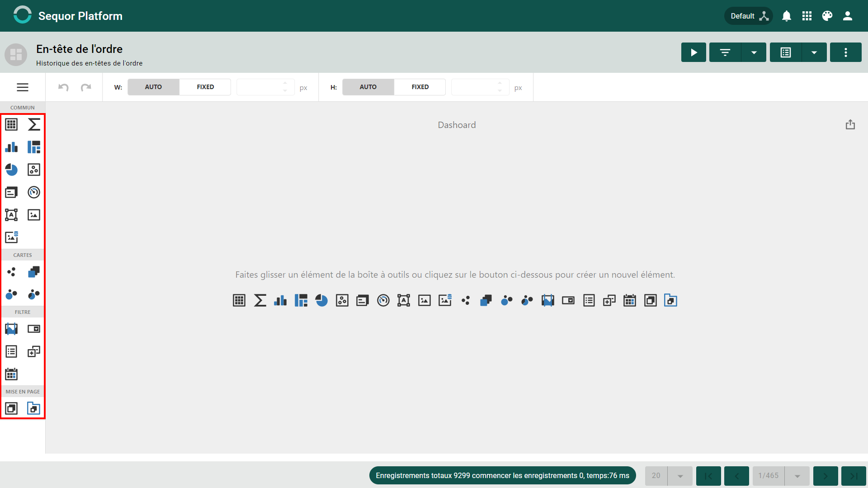868x488 pixels.
Task: Add a Pie chart from the left toolbox
Action: [x=11, y=170]
